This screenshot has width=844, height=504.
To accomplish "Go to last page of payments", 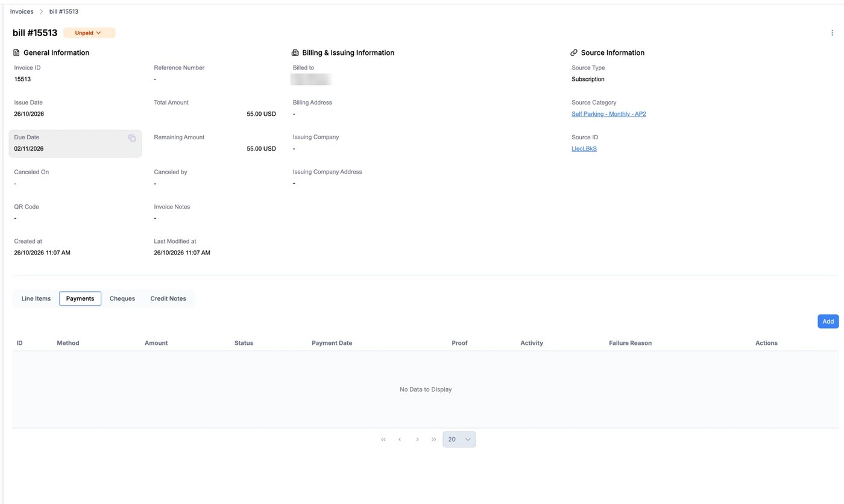I will pyautogui.click(x=433, y=439).
